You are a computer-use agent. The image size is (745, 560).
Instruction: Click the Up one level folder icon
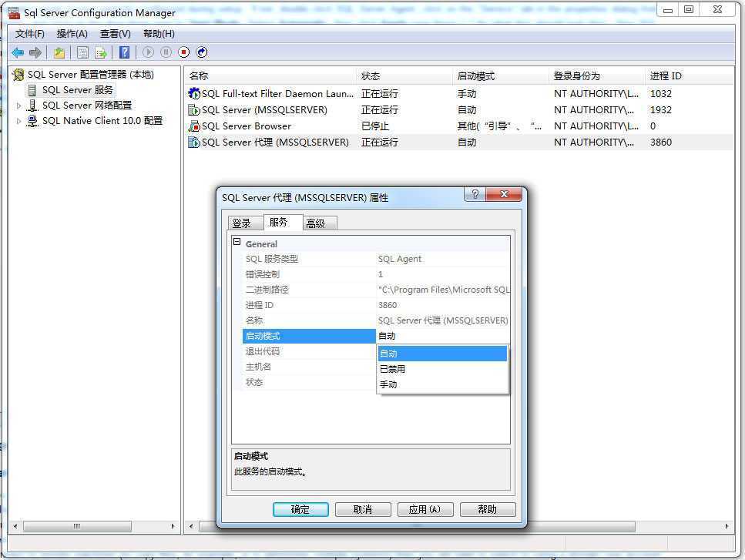59,52
